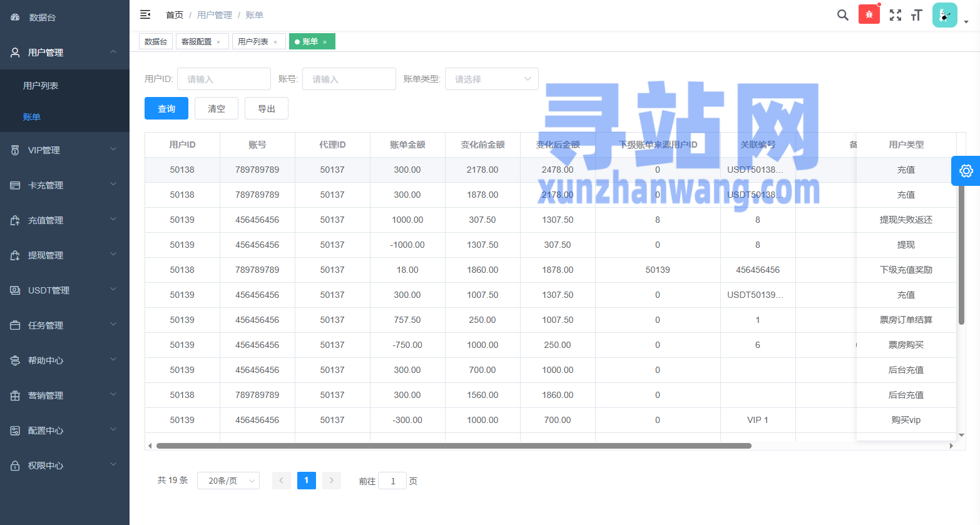Switch to the 数据台 tab
This screenshot has height=525, width=980.
click(156, 41)
